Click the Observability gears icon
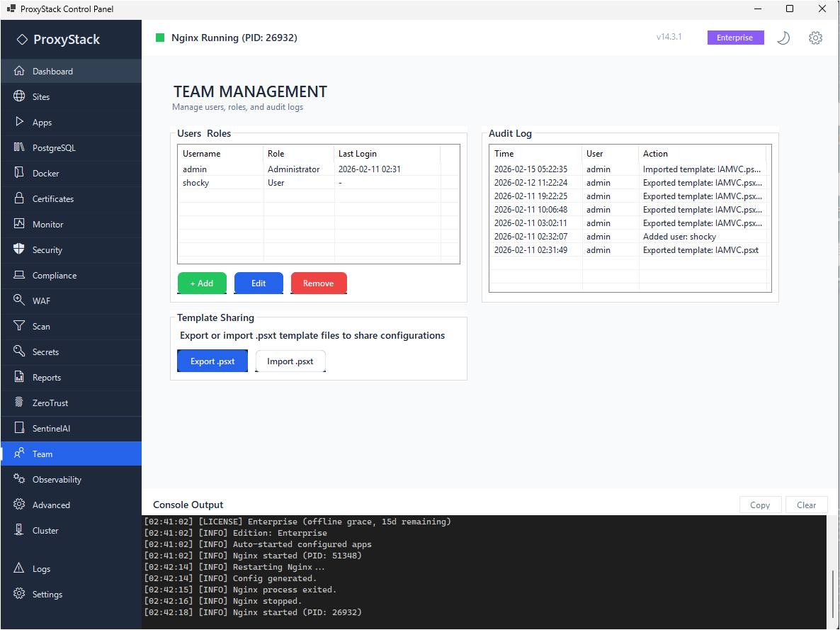The width and height of the screenshot is (840, 630). (x=19, y=478)
